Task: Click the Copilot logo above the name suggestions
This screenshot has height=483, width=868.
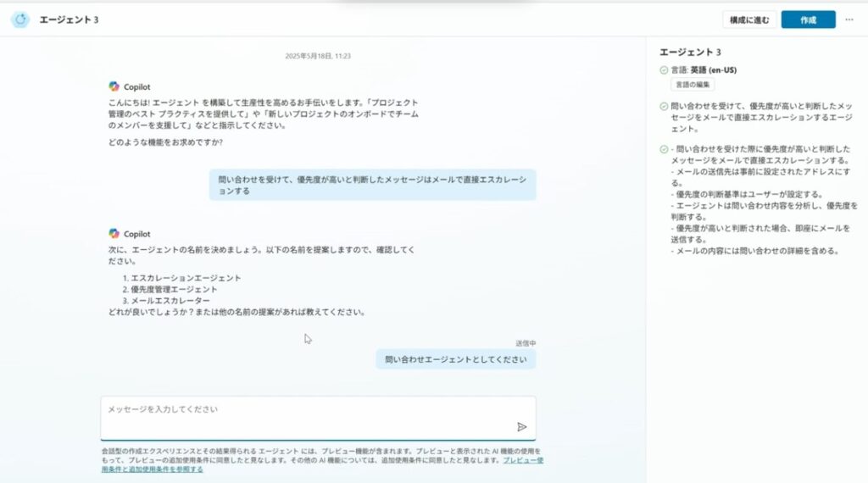Action: click(x=114, y=233)
